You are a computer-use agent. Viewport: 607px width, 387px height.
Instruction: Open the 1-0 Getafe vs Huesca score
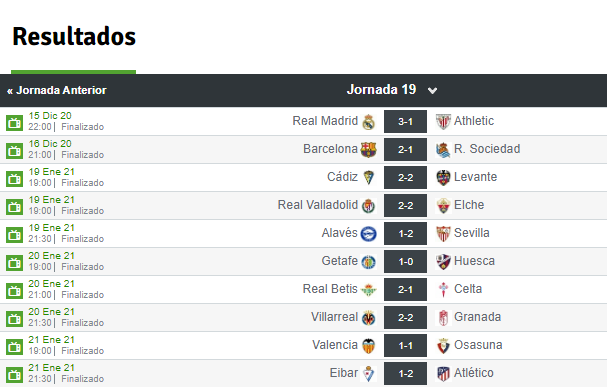405,262
